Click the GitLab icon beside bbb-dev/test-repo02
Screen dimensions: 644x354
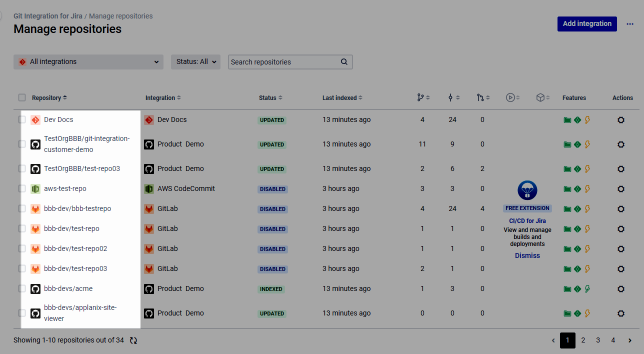point(35,249)
